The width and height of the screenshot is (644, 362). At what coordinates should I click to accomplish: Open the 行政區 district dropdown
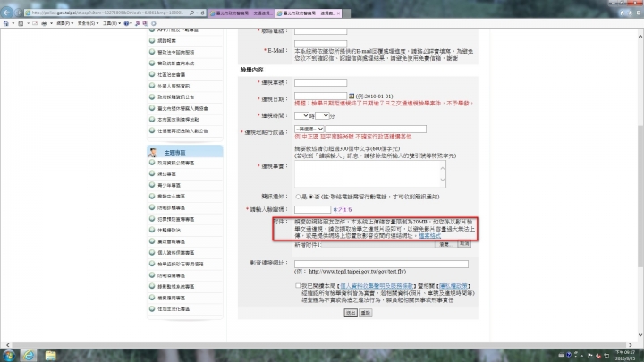(309, 129)
